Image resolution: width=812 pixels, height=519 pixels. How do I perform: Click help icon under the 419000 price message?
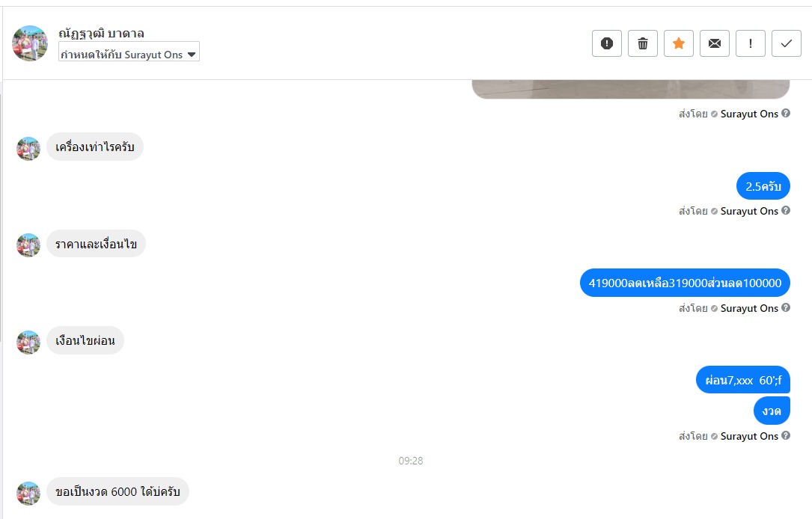click(x=786, y=308)
